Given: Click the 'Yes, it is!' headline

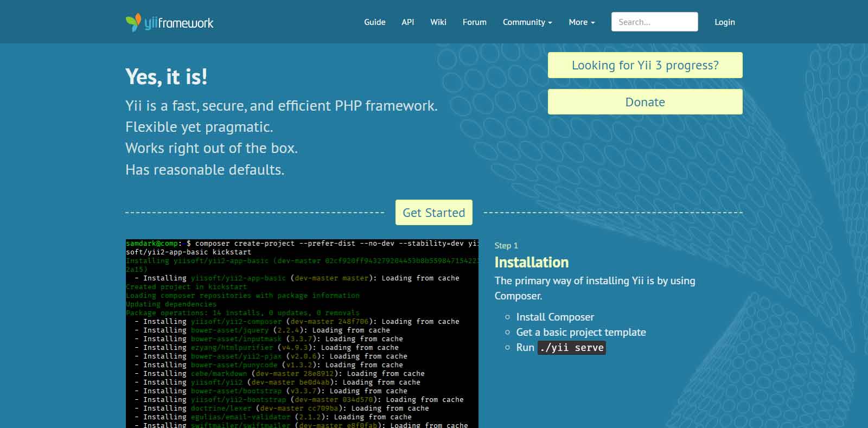Looking at the screenshot, I should click(166, 76).
